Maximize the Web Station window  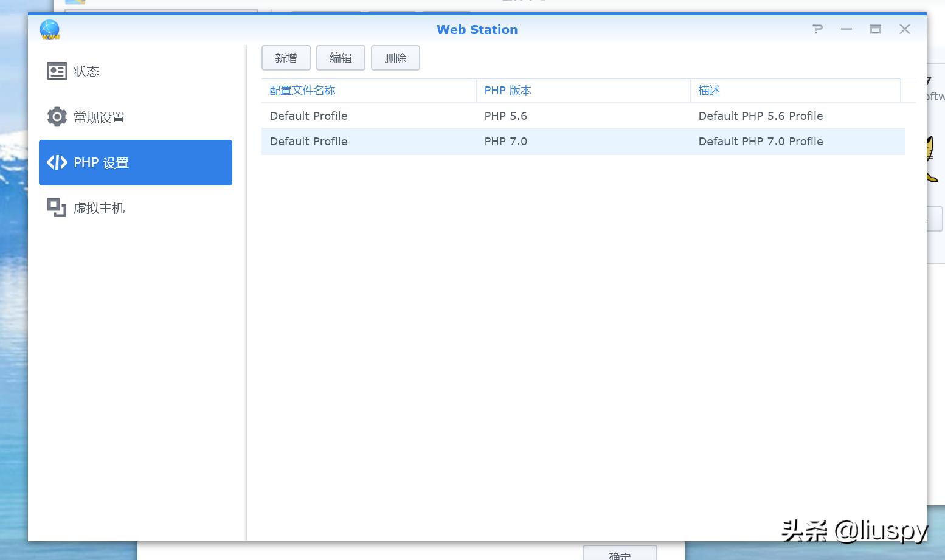[876, 29]
